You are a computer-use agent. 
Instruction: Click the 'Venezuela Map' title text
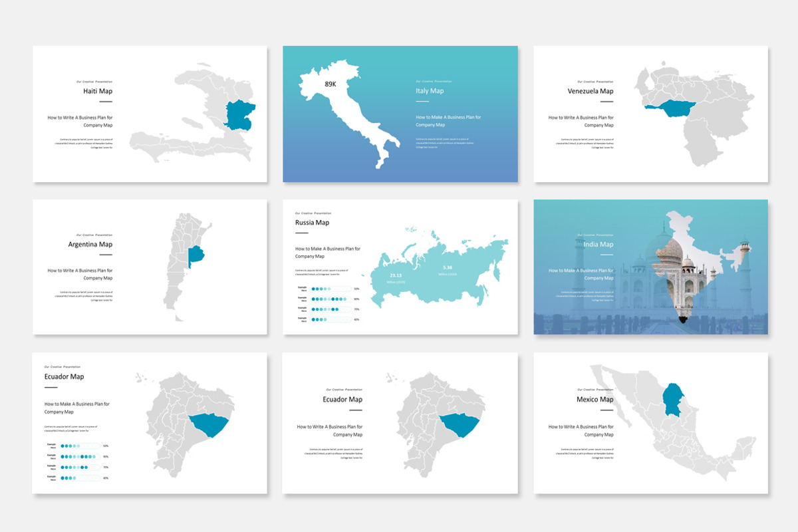(591, 91)
